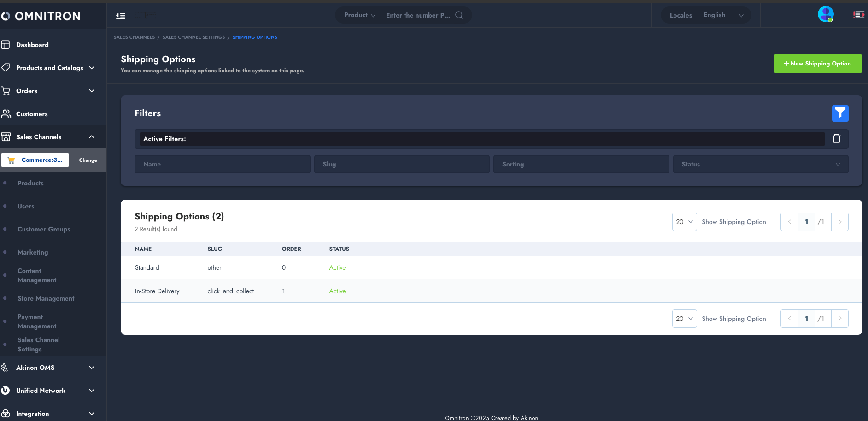Open the In-Store Delivery row
This screenshot has height=421, width=868.
157,291
